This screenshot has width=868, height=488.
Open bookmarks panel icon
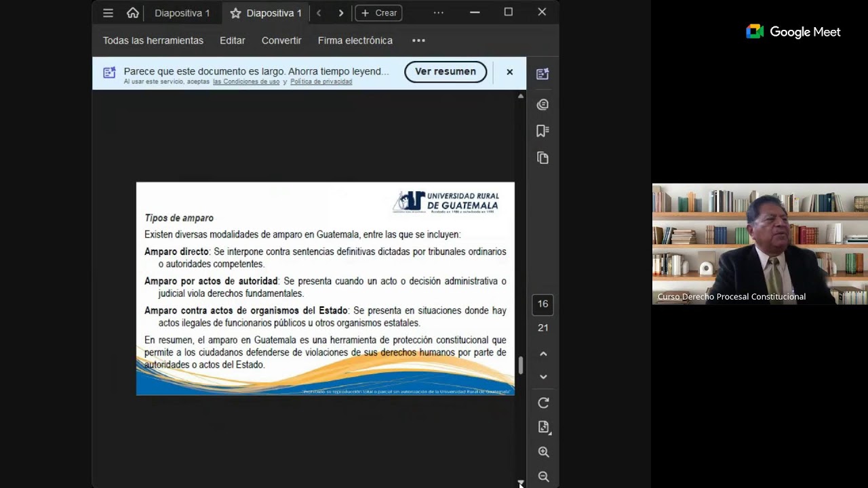click(542, 131)
